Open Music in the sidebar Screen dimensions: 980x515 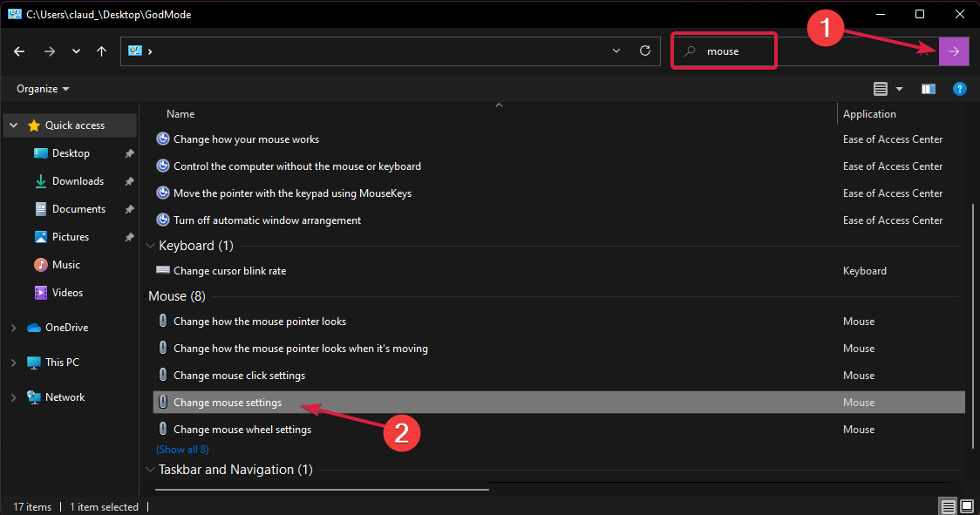(66, 264)
